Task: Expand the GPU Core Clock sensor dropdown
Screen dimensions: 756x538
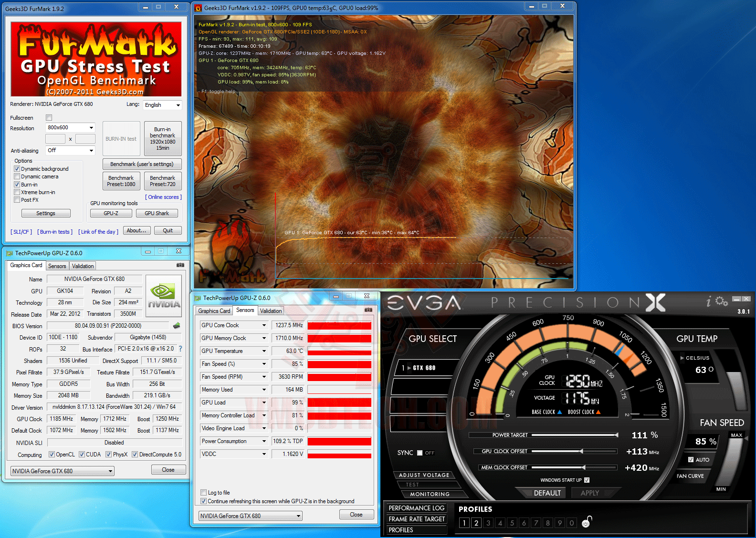Action: (x=264, y=325)
